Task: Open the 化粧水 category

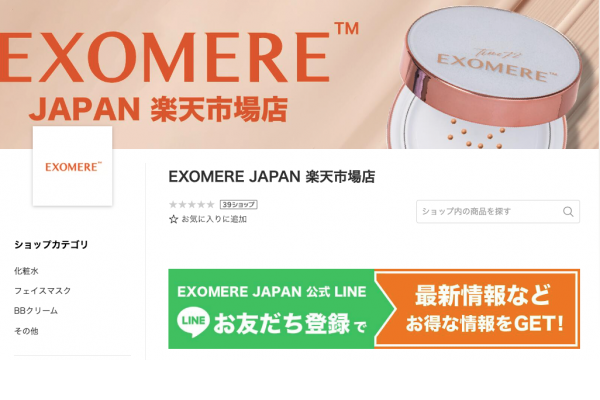Action: [26, 271]
